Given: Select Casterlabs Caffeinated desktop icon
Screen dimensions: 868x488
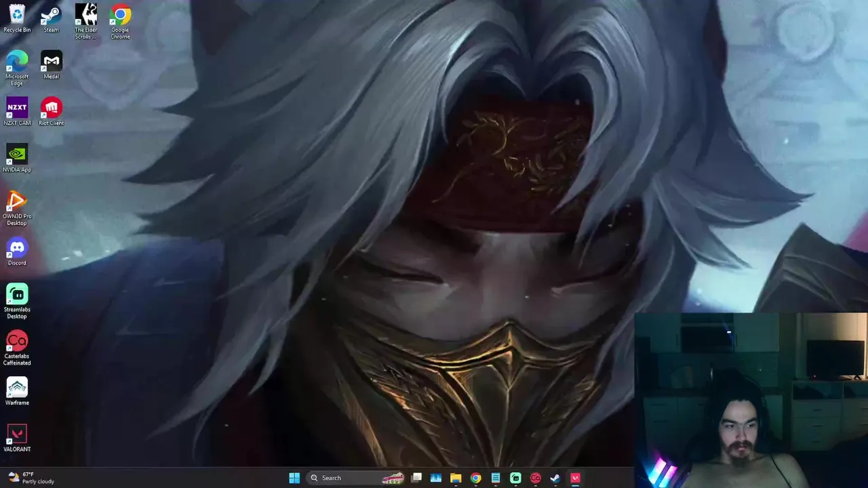Looking at the screenshot, I should 17,348.
